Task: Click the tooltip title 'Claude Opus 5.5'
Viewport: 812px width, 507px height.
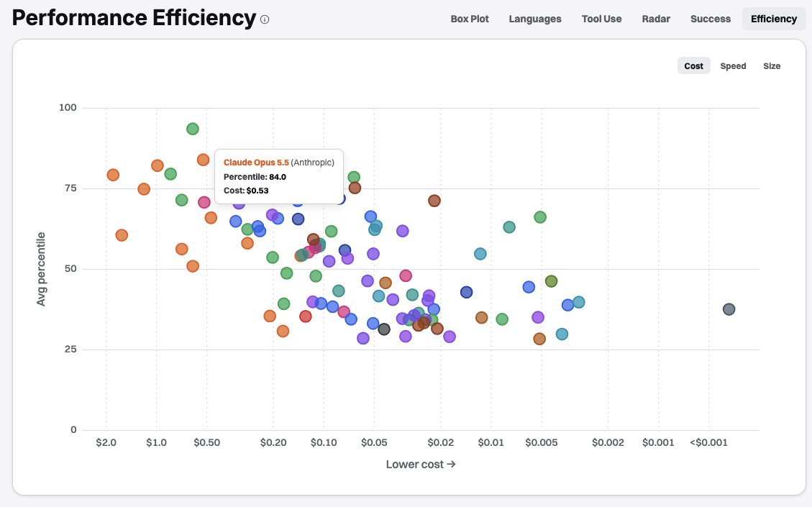Action: click(256, 163)
